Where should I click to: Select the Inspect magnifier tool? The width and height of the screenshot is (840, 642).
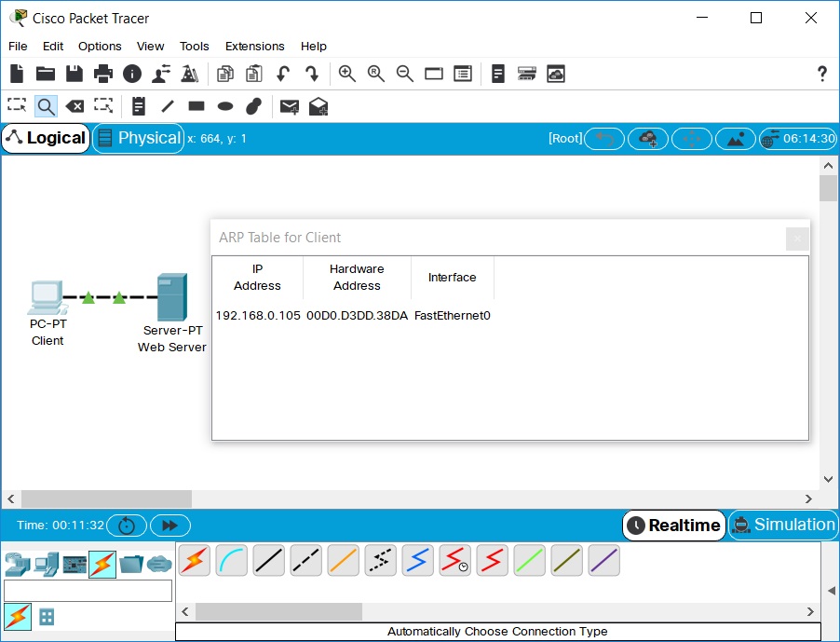click(x=46, y=106)
